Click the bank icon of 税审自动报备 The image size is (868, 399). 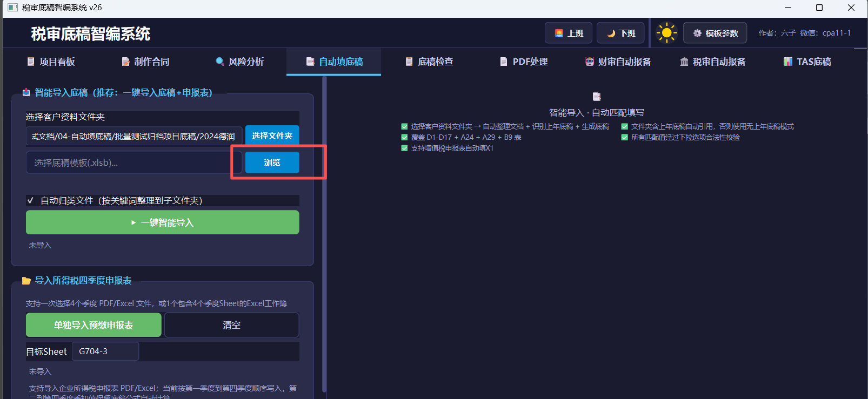pyautogui.click(x=684, y=62)
